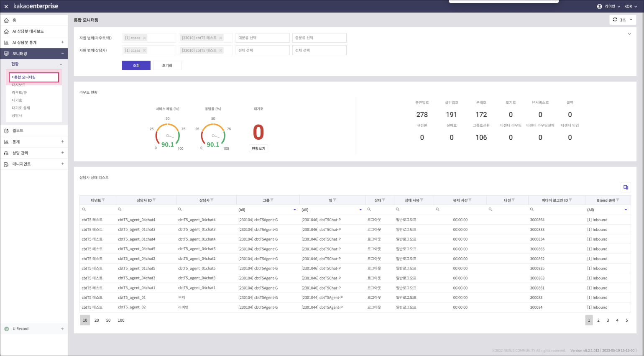This screenshot has height=356, width=644.
Task: Select 대기호 상세 menu item
Action: coord(21,108)
